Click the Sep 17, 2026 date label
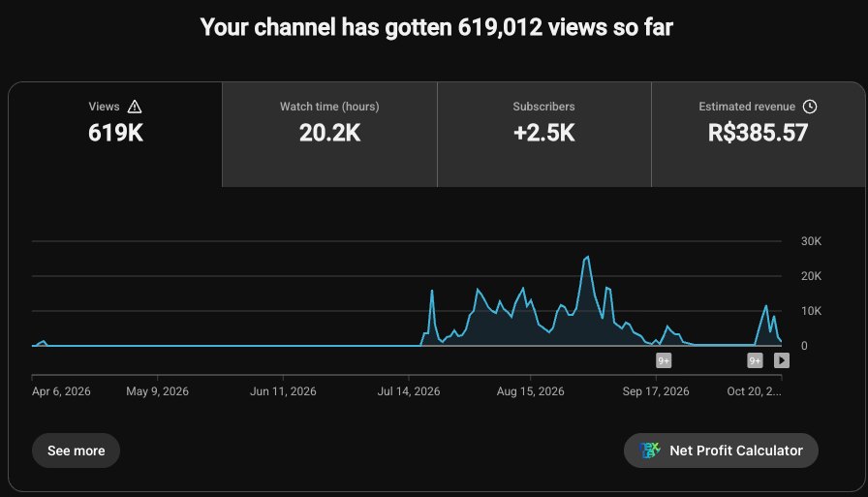The image size is (868, 497). coord(656,391)
